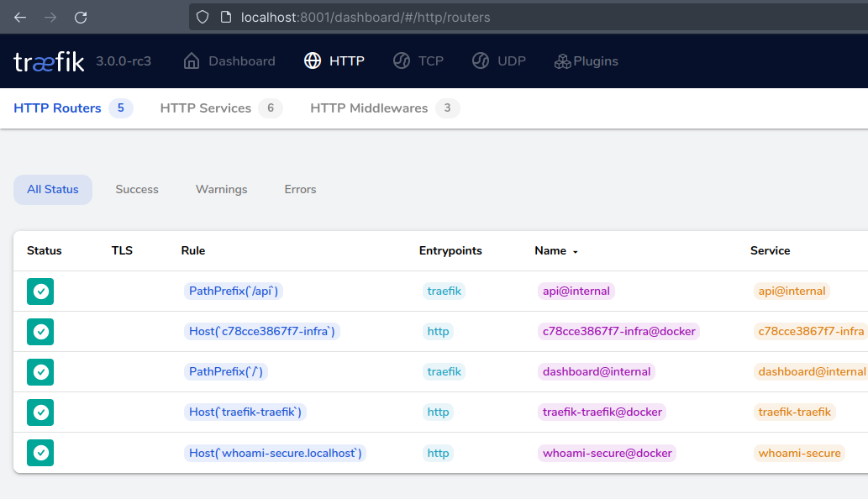Reload the page with browser refresh icon

pyautogui.click(x=81, y=17)
